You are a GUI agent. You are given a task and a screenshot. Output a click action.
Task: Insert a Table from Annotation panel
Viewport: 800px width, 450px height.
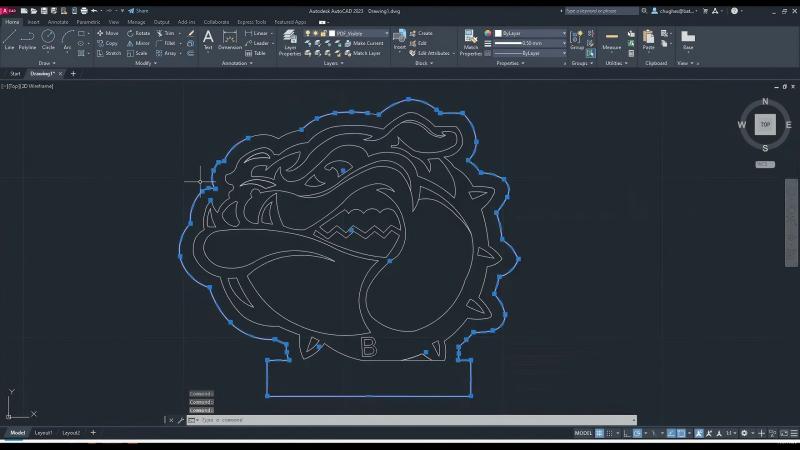coord(255,53)
